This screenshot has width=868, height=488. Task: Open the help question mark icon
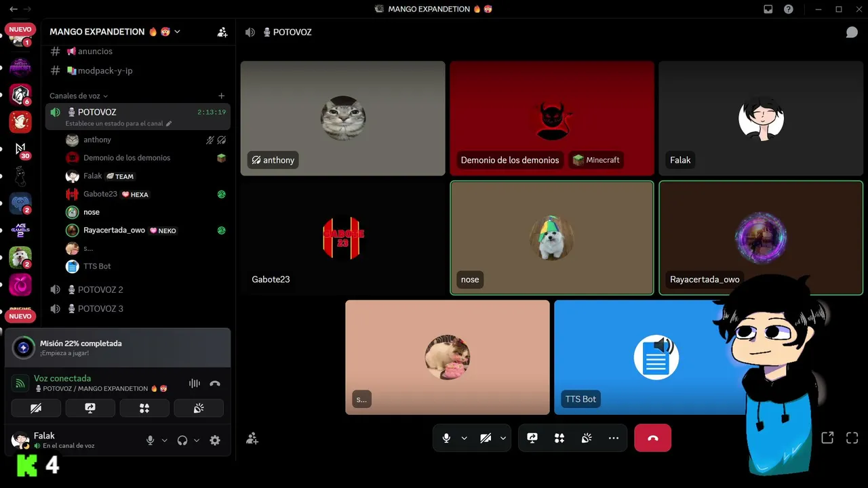click(x=789, y=9)
